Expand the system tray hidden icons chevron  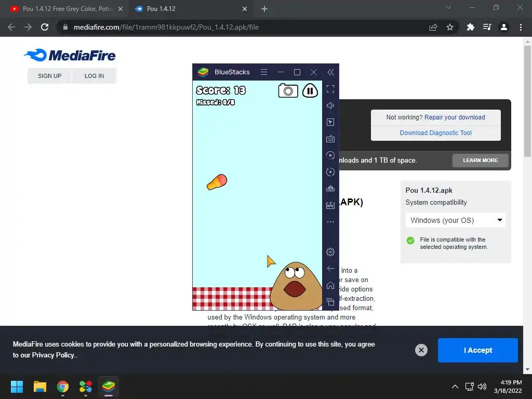(455, 387)
